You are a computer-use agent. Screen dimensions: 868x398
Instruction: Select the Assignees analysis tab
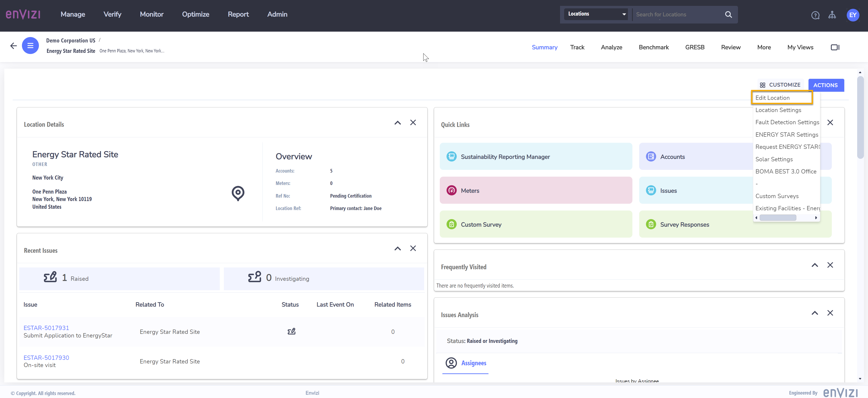465,363
